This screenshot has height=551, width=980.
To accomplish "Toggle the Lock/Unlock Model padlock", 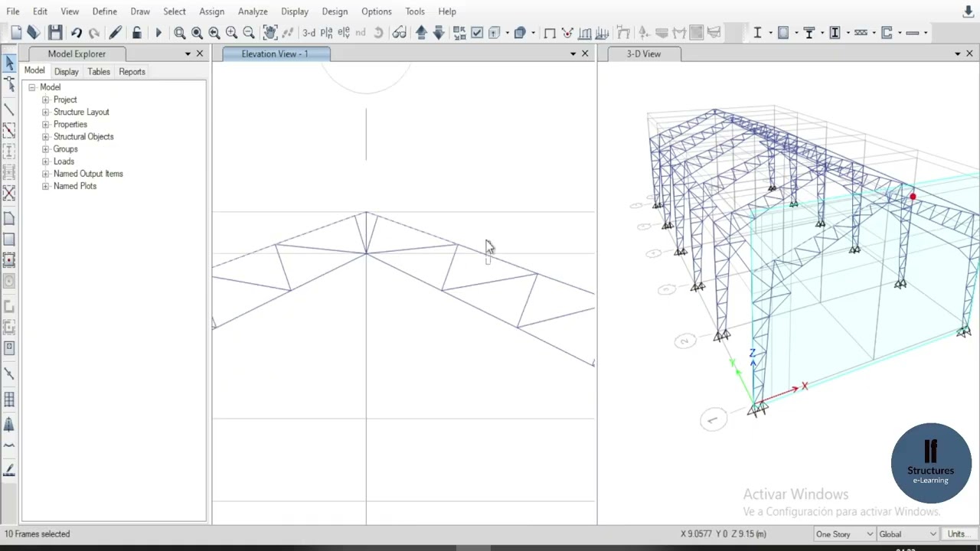I will 137,32.
